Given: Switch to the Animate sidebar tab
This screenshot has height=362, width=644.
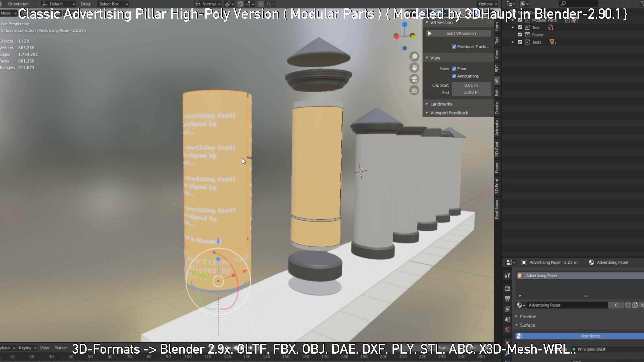Looking at the screenshot, I should pyautogui.click(x=497, y=128).
